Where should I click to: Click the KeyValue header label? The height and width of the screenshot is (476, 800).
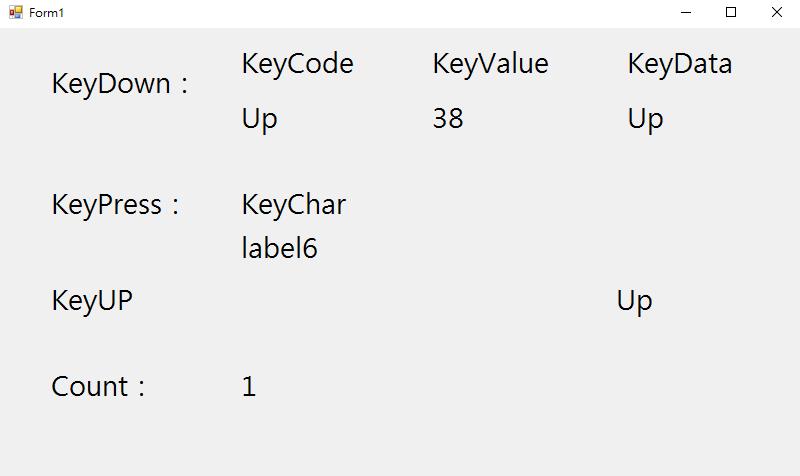click(x=490, y=64)
